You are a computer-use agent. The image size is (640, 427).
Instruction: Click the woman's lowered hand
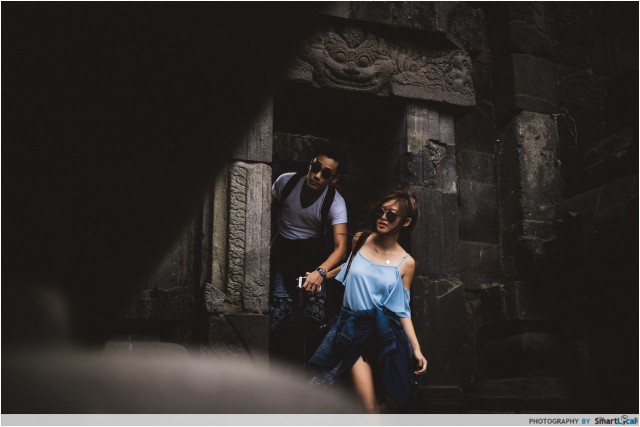pyautogui.click(x=420, y=364)
